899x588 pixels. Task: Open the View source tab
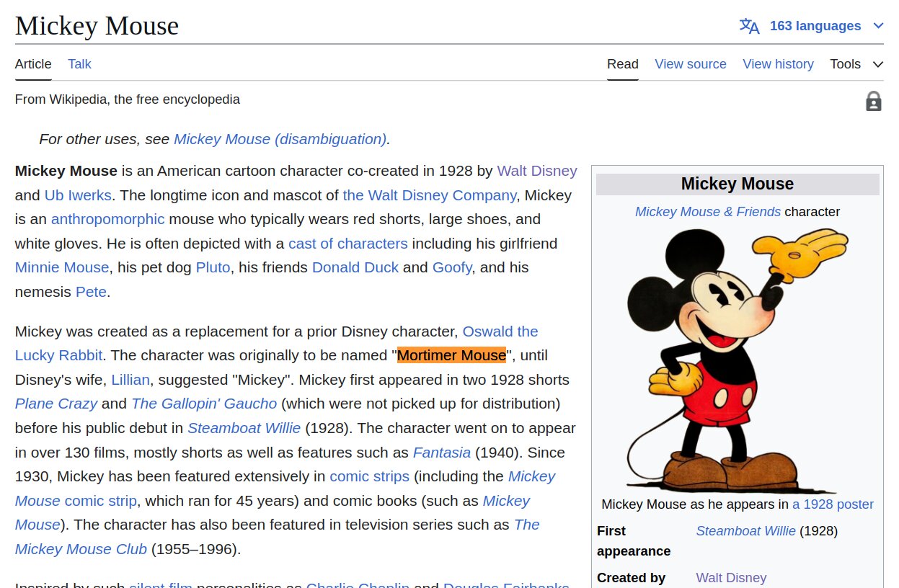[x=690, y=64]
